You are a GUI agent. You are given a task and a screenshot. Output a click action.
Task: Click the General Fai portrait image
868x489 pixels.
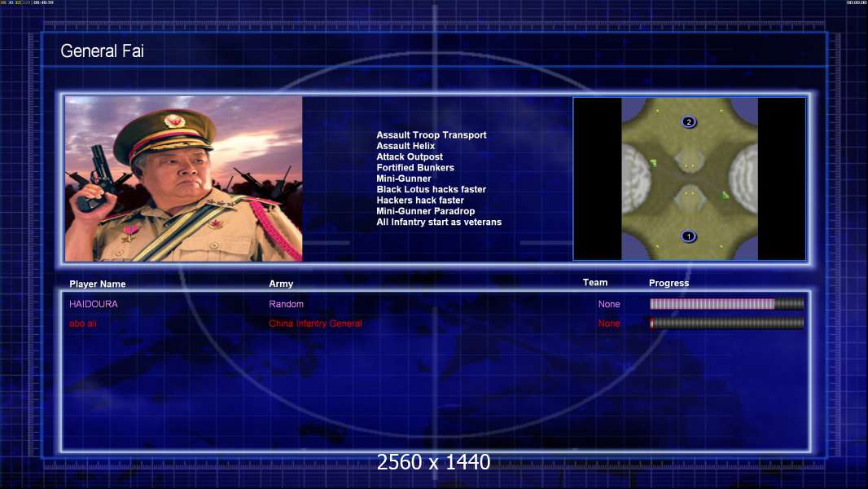(184, 178)
